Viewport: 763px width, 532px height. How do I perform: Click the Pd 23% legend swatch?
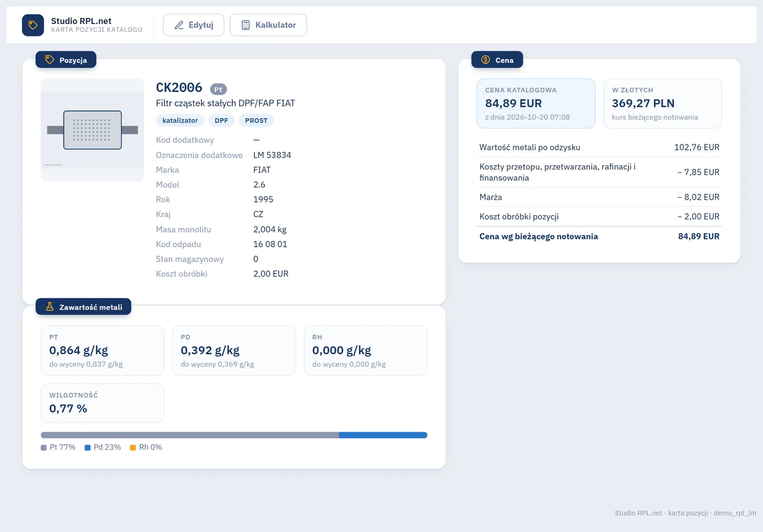[87, 447]
